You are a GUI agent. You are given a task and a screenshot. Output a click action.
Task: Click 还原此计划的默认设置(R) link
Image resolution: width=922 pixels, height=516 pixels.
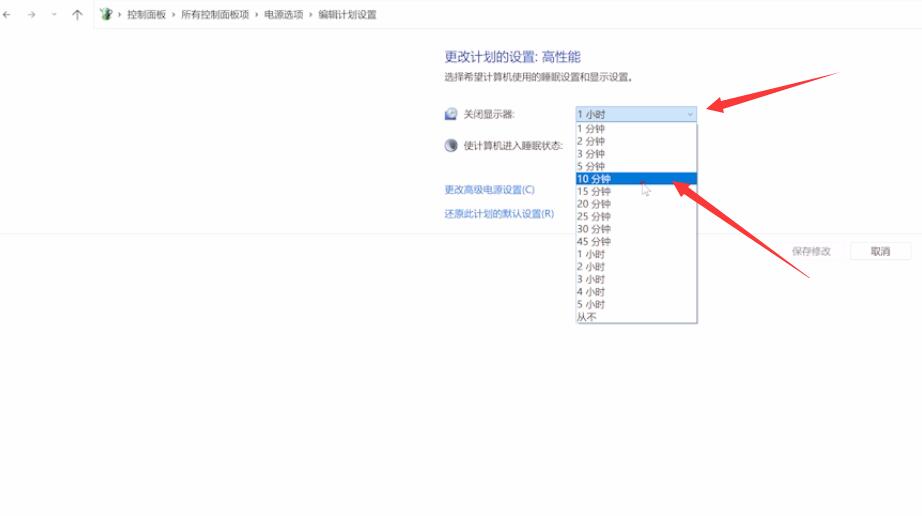coord(499,214)
